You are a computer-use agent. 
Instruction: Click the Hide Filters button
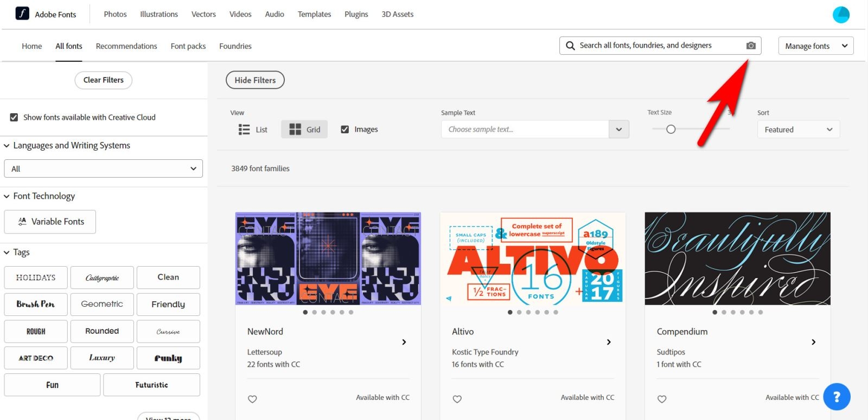click(255, 80)
